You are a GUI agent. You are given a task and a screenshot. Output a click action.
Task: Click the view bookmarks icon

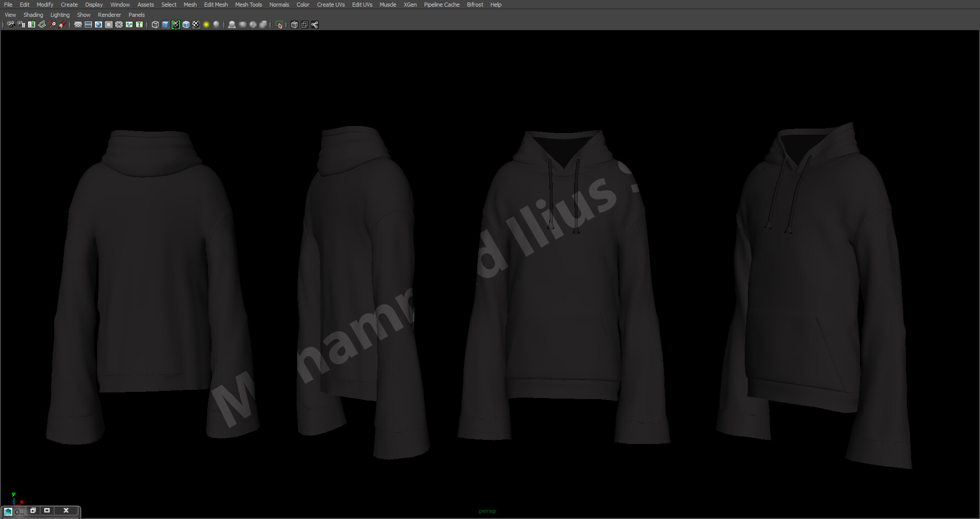32,24
